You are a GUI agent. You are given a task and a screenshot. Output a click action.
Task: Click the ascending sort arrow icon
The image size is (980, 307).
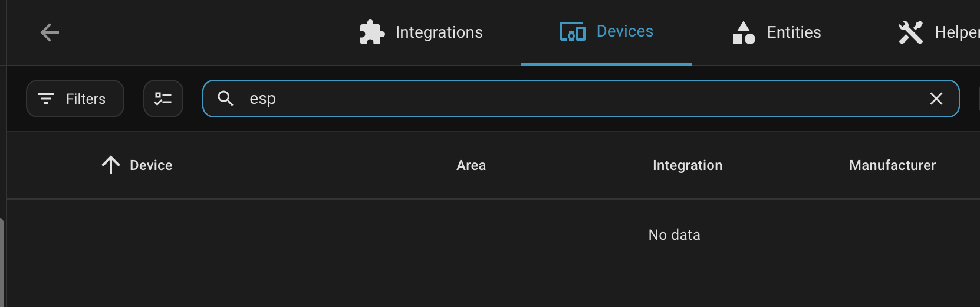point(111,165)
